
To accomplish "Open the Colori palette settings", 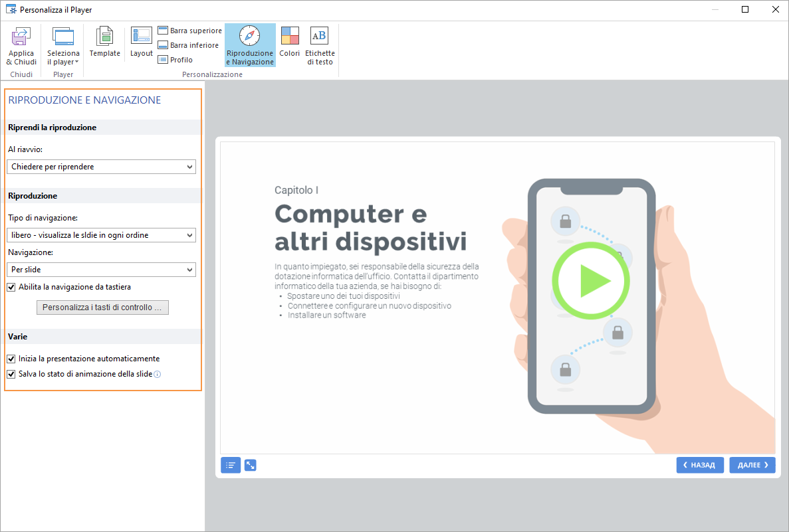I will (x=290, y=36).
